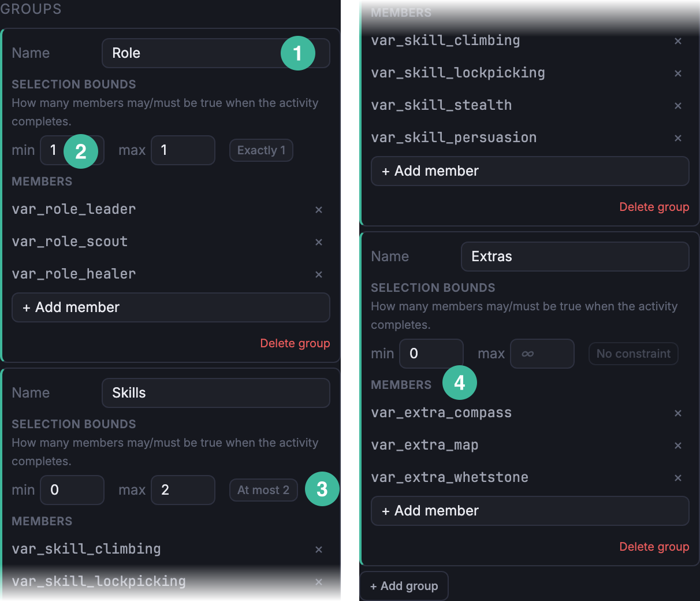Edit the Skills group name field
The height and width of the screenshot is (601, 700).
216,393
